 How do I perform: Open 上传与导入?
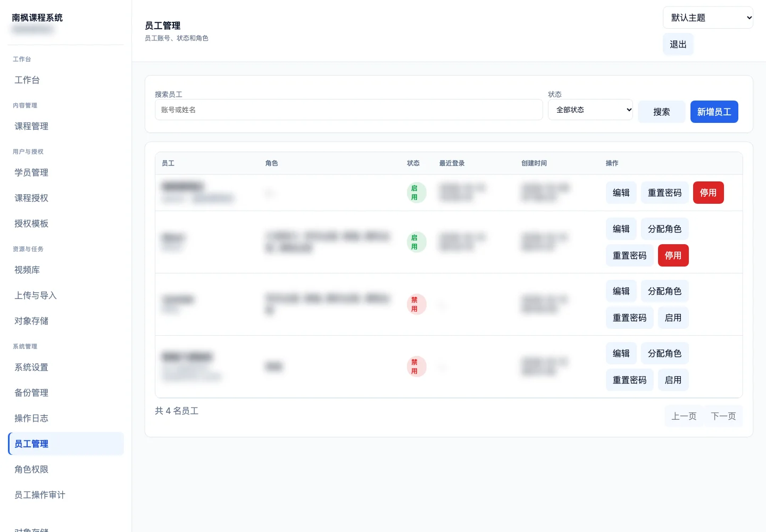pyautogui.click(x=66, y=295)
